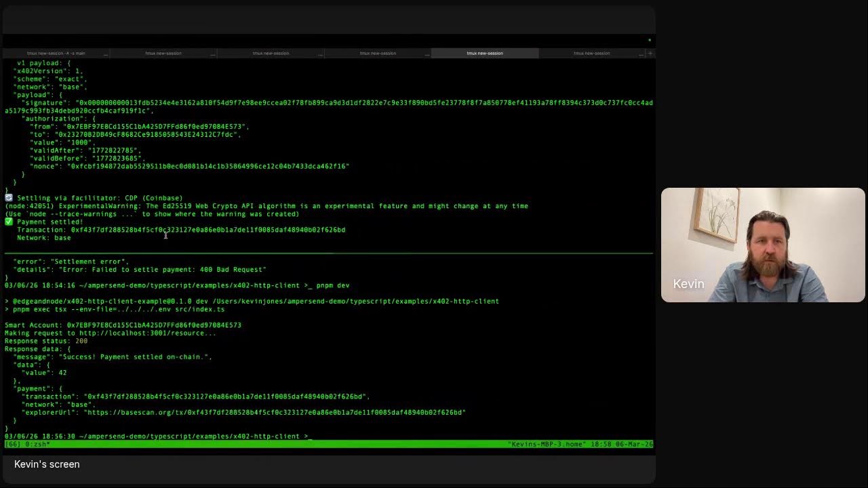Click the ExperimentalWarning Ed25519 message line
Image resolution: width=868 pixels, height=488 pixels.
click(267, 206)
